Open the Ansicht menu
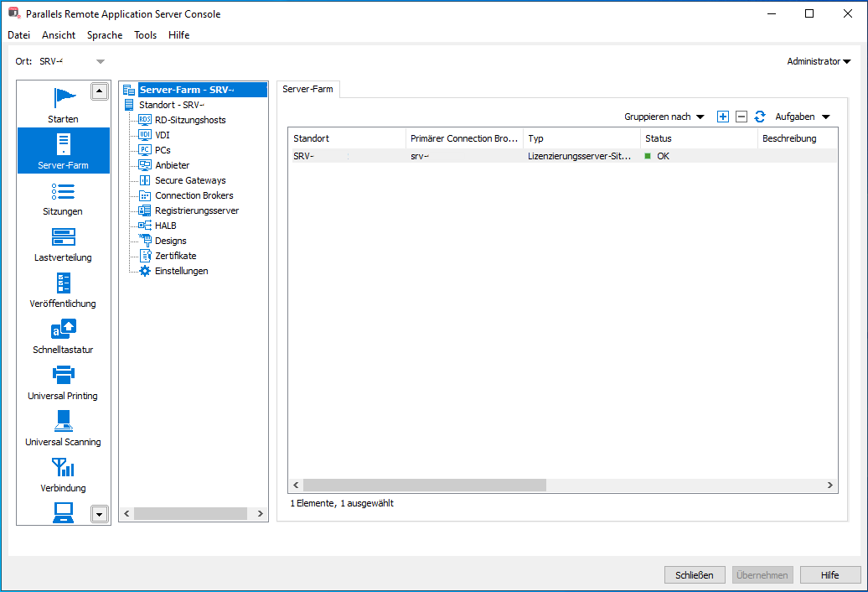This screenshot has height=592, width=868. 59,35
